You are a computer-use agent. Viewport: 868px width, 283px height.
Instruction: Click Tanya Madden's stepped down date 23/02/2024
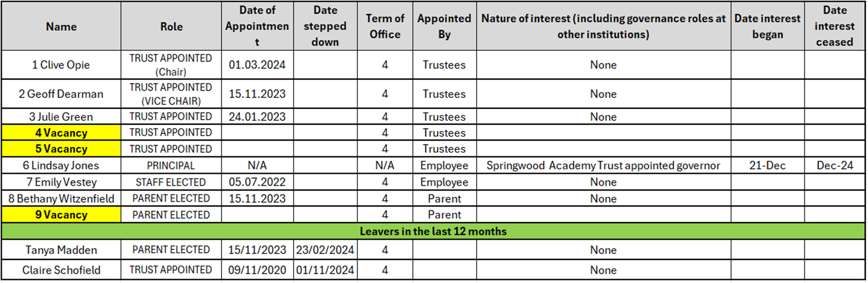(325, 250)
